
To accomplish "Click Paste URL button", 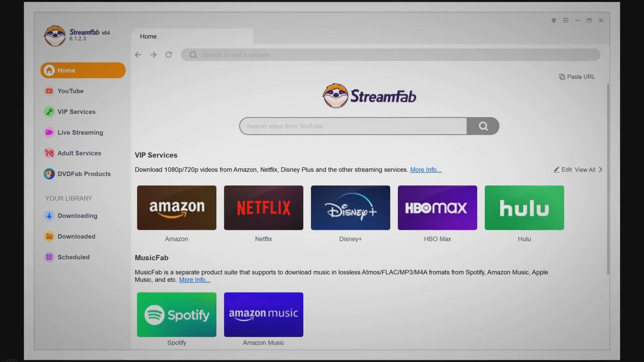I will tap(577, 77).
